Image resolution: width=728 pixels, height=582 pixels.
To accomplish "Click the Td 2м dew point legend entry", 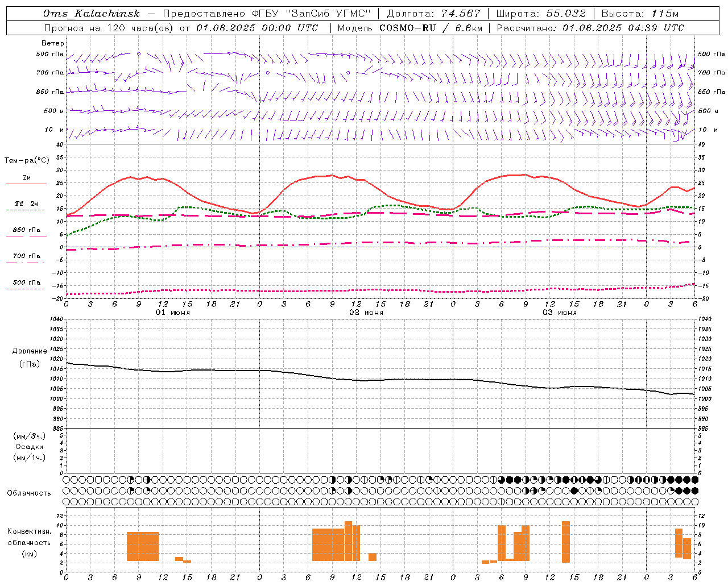I will 27,203.
